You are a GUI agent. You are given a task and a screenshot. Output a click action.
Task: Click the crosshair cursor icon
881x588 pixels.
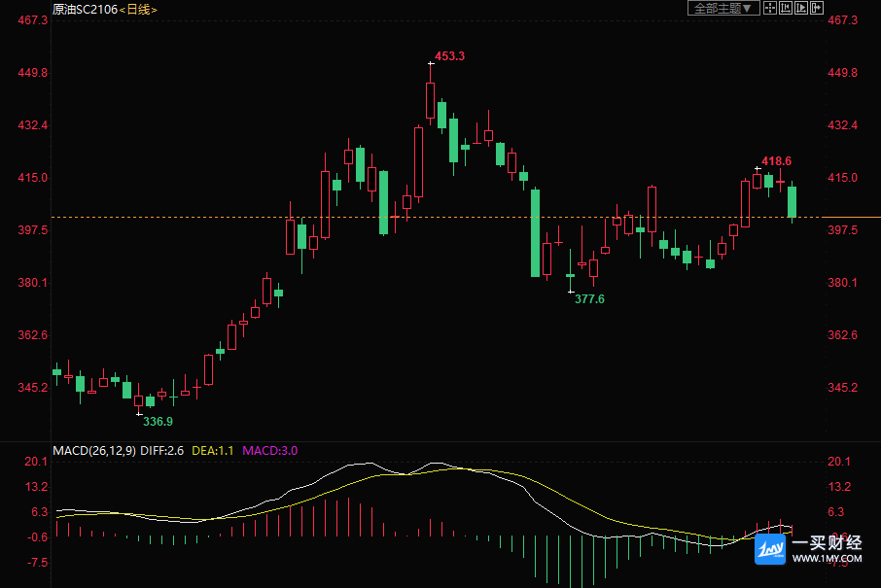point(770,8)
